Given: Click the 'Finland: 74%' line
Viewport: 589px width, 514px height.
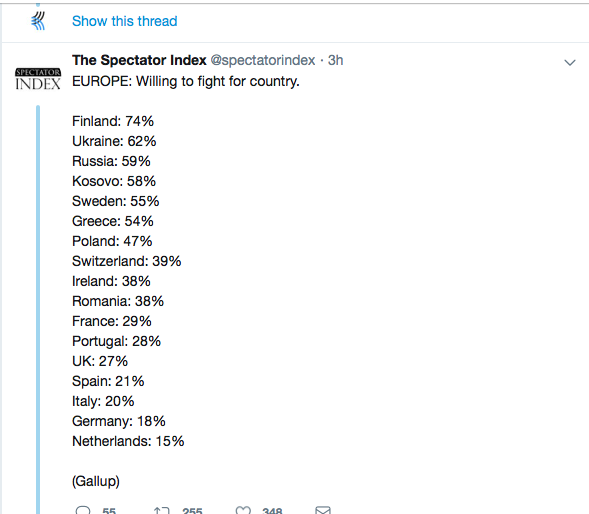Looking at the screenshot, I should (113, 121).
